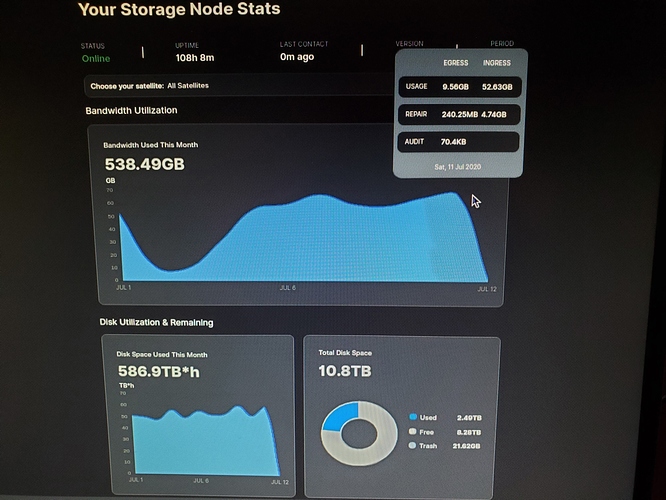This screenshot has height=500, width=666.
Task: Click the Trash legend dot
Action: pyautogui.click(x=412, y=445)
